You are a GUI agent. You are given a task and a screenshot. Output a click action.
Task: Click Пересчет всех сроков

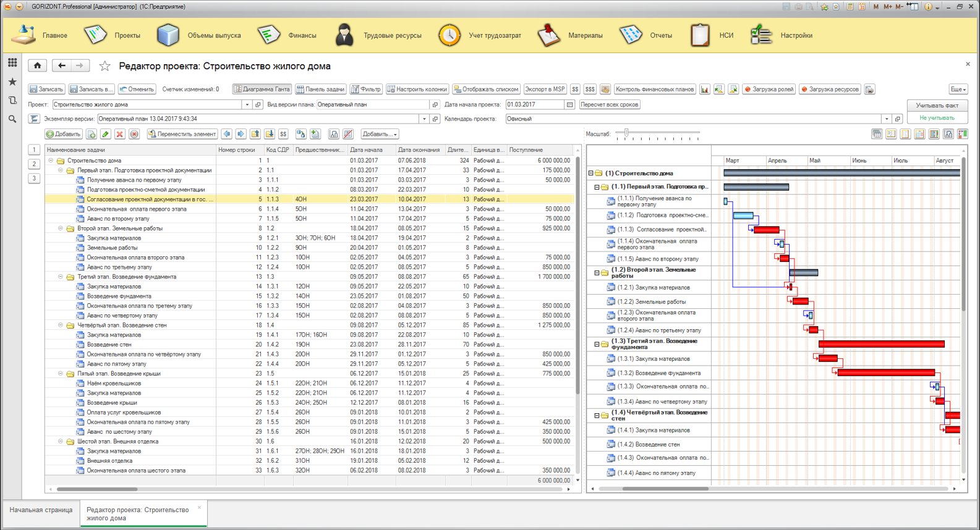610,104
